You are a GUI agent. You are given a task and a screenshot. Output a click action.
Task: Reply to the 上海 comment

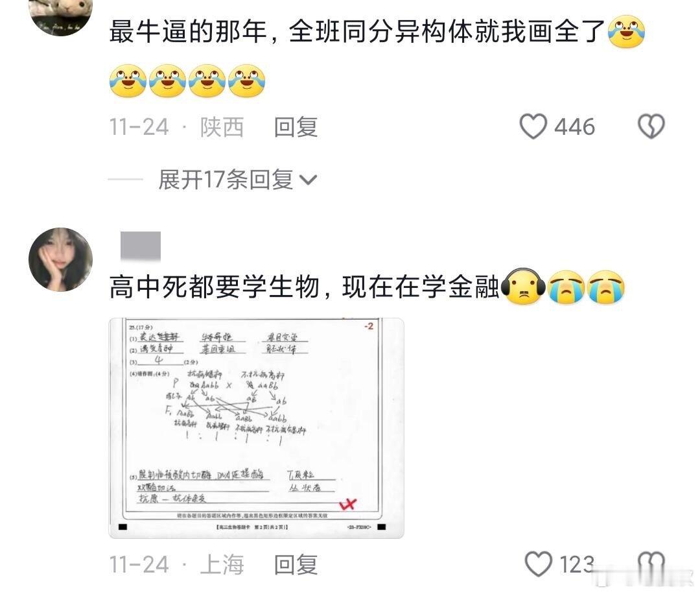coord(296,565)
